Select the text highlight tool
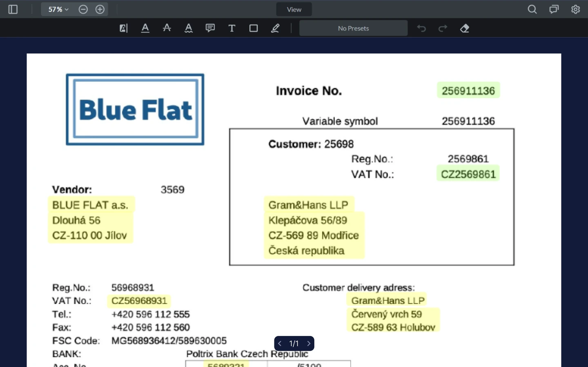588x367 pixels. [123, 28]
